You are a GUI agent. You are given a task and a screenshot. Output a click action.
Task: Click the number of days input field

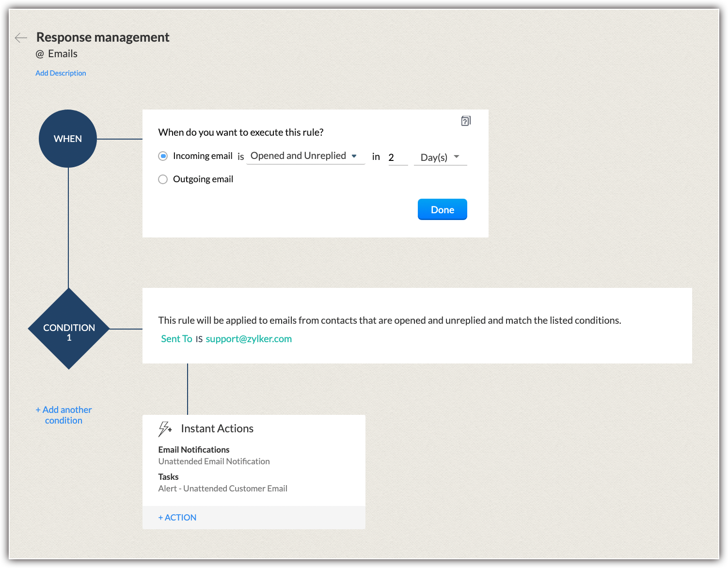click(x=397, y=158)
